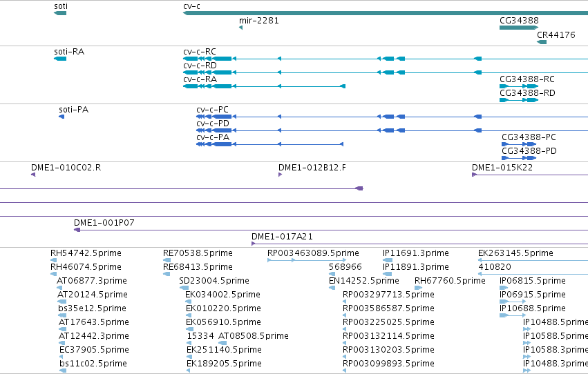This screenshot has height=374, width=588.
Task: Click the IP11691.3prime EST
Action: 388,260
